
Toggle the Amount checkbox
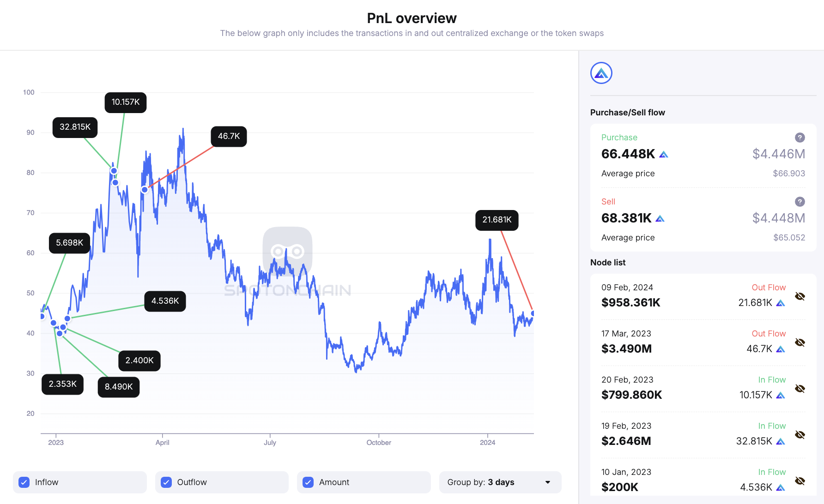(308, 482)
